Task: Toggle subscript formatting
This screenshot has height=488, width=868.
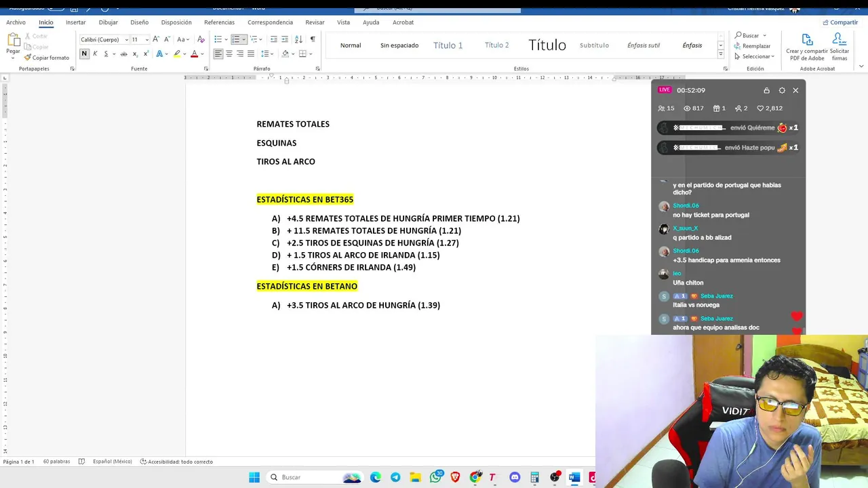Action: point(135,54)
